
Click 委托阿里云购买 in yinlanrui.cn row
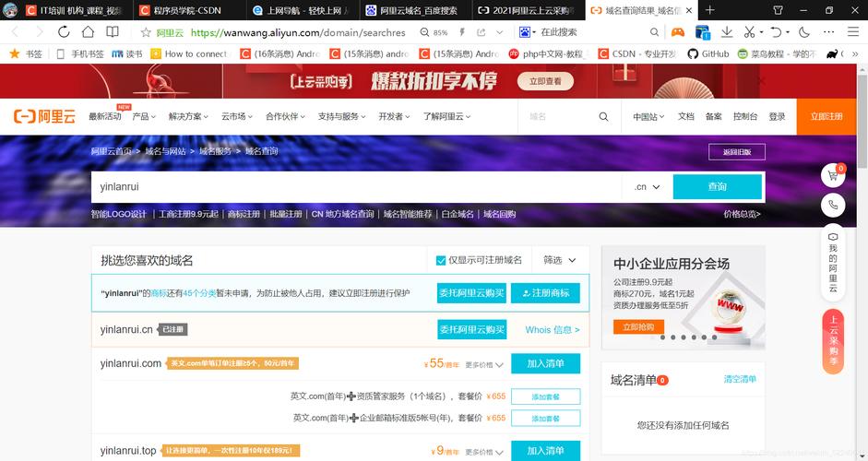pos(471,329)
